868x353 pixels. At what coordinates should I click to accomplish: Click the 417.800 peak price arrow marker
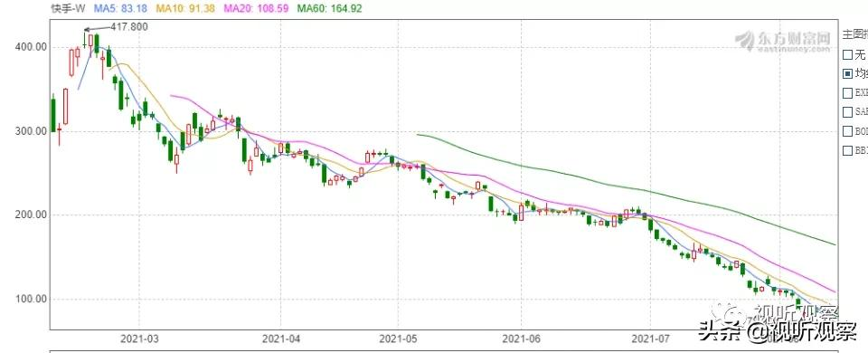coord(116,26)
